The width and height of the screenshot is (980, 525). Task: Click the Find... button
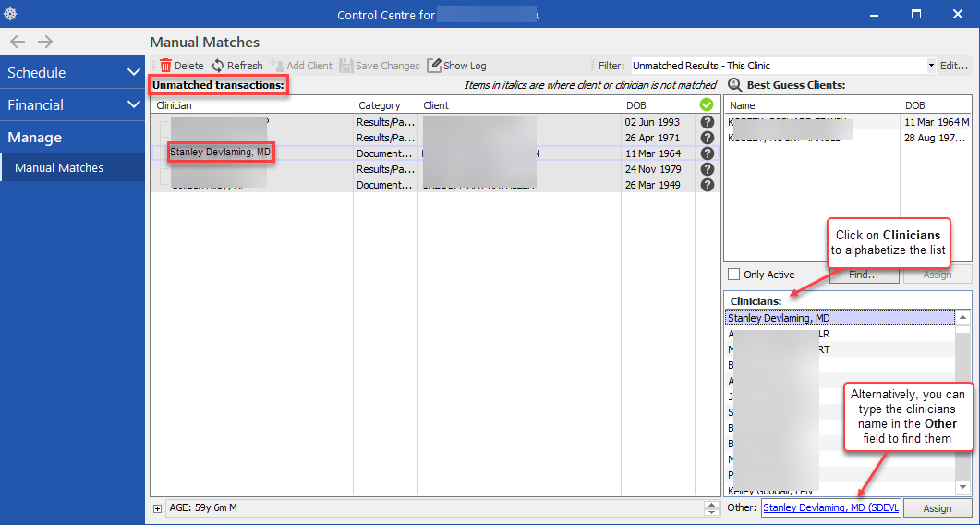[864, 275]
